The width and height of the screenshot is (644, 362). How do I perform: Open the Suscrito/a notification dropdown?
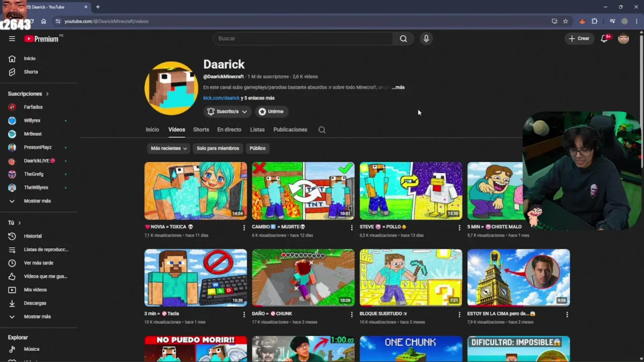coord(227,112)
